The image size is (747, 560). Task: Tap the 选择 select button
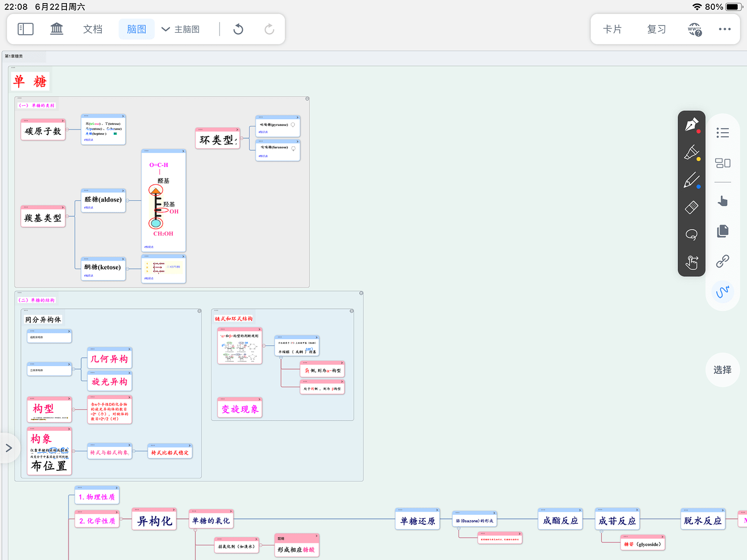723,370
